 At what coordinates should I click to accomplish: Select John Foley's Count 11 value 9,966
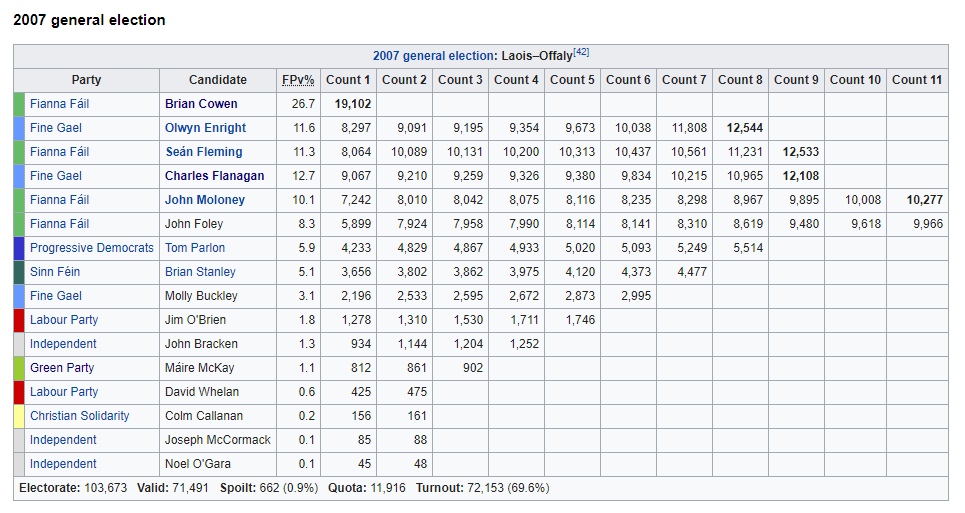[x=928, y=224]
